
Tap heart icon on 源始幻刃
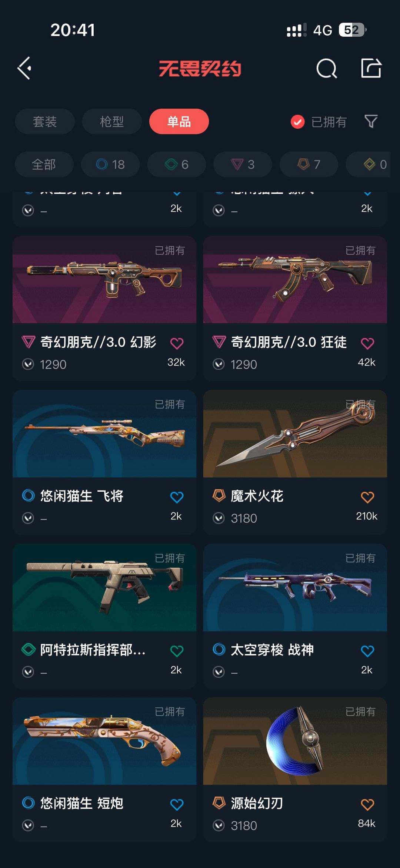(367, 805)
